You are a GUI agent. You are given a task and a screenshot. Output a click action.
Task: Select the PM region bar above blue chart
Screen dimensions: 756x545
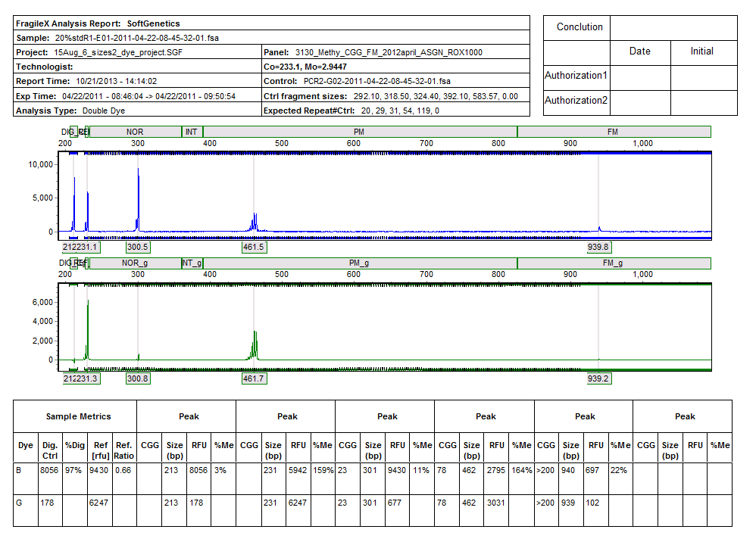[360, 132]
